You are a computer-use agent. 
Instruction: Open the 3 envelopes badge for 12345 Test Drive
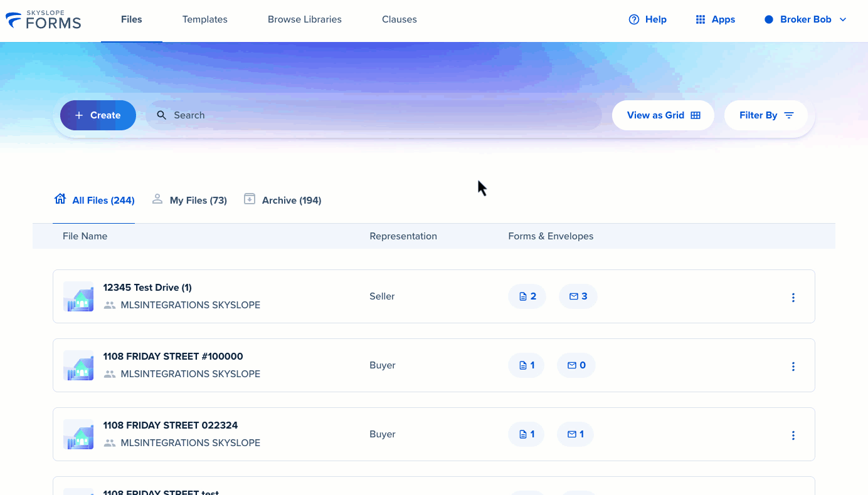pos(578,296)
